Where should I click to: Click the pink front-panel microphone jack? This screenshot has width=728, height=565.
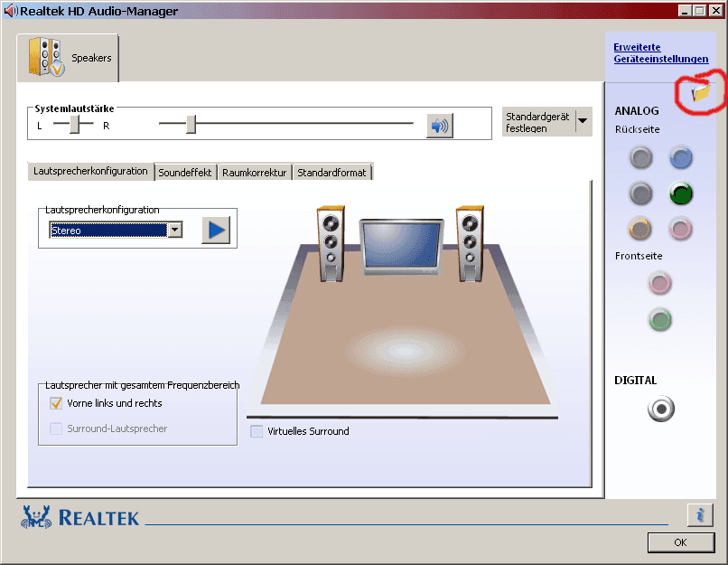click(659, 284)
